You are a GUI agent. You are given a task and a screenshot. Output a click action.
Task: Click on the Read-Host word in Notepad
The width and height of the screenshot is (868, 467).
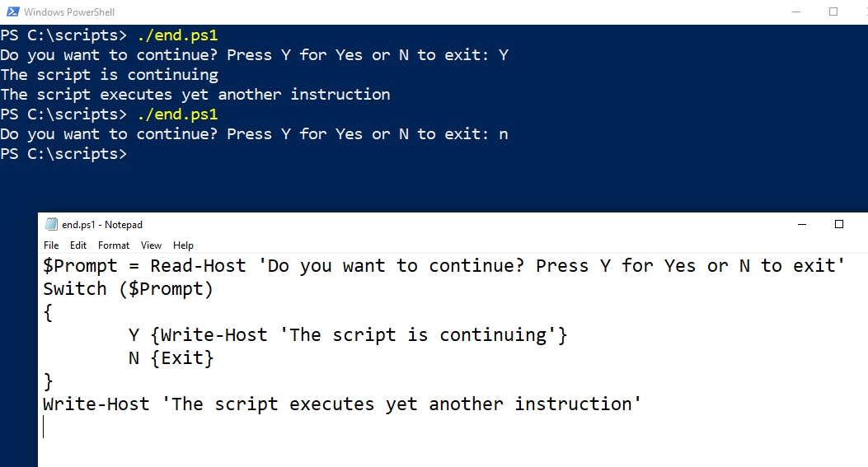(198, 266)
